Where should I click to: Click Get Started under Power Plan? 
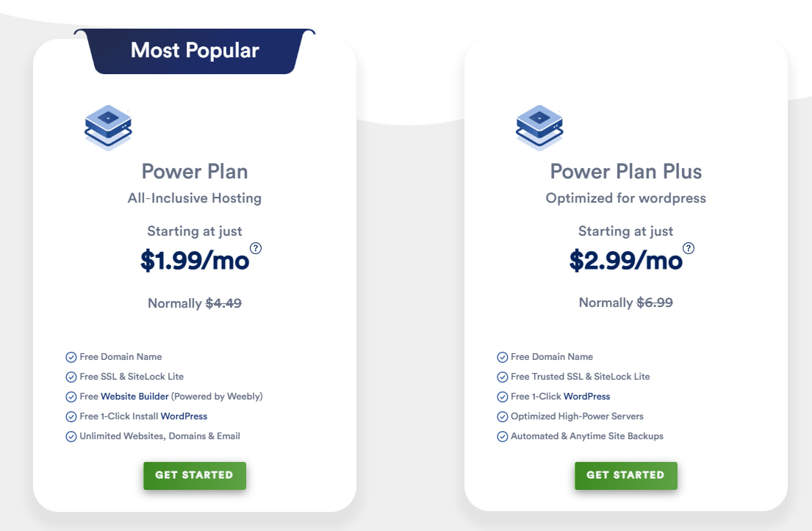coord(194,475)
